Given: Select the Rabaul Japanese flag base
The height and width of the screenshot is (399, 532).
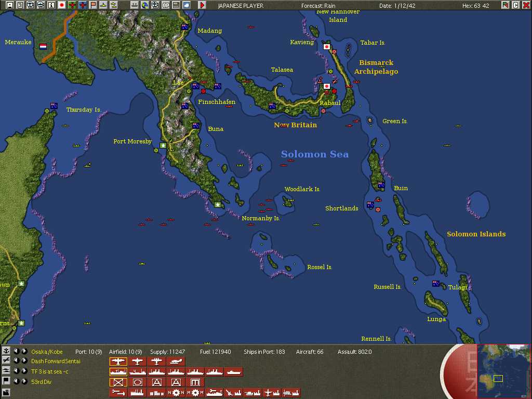Looking at the screenshot, I should [x=327, y=86].
